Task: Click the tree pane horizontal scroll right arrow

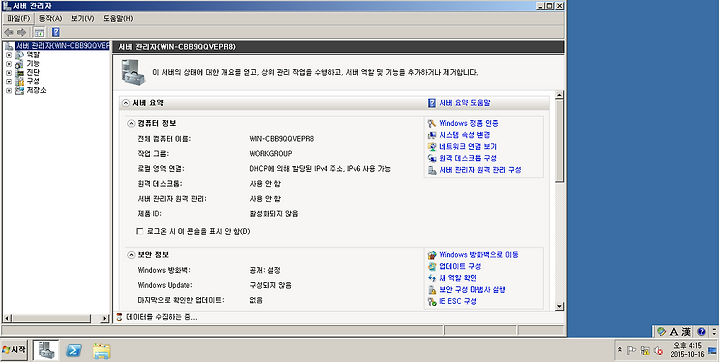Action: tap(105, 318)
